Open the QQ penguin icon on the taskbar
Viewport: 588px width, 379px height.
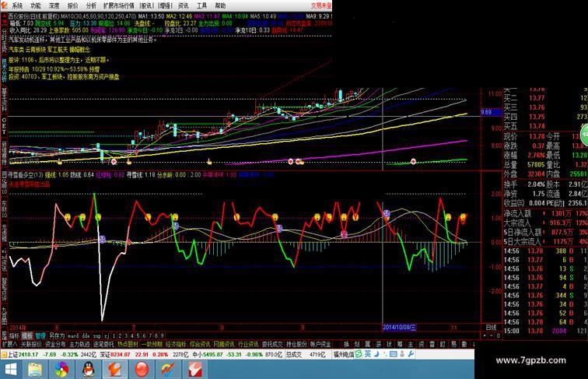pyautogui.click(x=88, y=370)
